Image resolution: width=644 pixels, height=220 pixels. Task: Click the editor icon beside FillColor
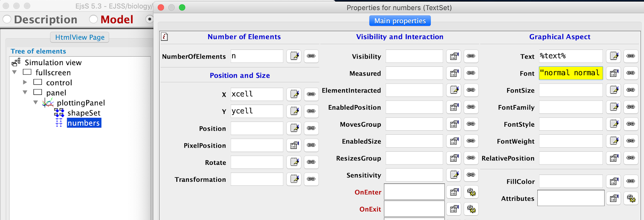[x=614, y=181]
